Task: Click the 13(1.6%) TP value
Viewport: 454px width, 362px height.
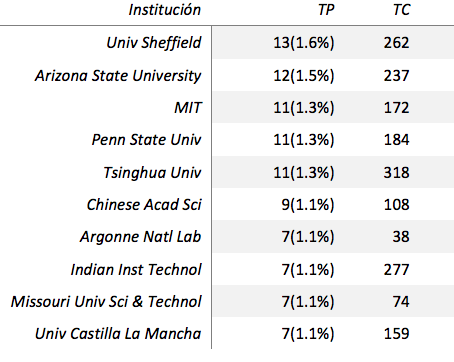Action: pyautogui.click(x=304, y=43)
